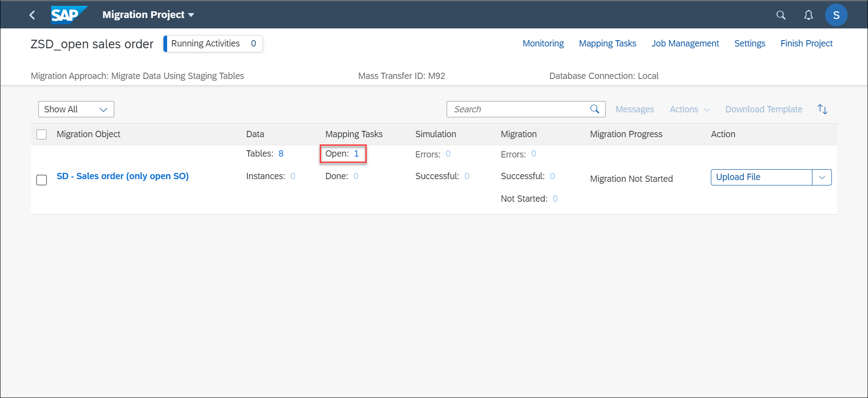This screenshot has width=868, height=398.
Task: Go to Monitoring
Action: point(543,43)
